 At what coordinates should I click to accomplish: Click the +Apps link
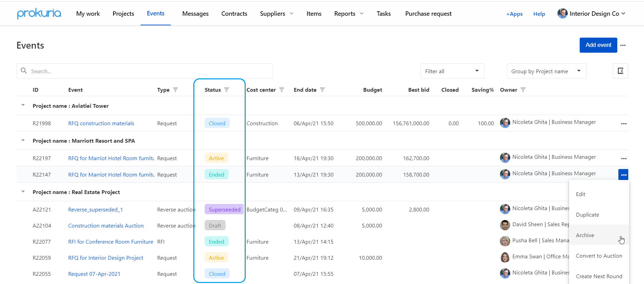pyautogui.click(x=514, y=14)
